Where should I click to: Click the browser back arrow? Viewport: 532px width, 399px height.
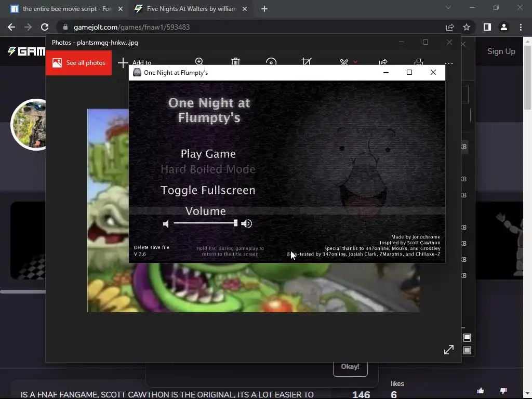11,27
